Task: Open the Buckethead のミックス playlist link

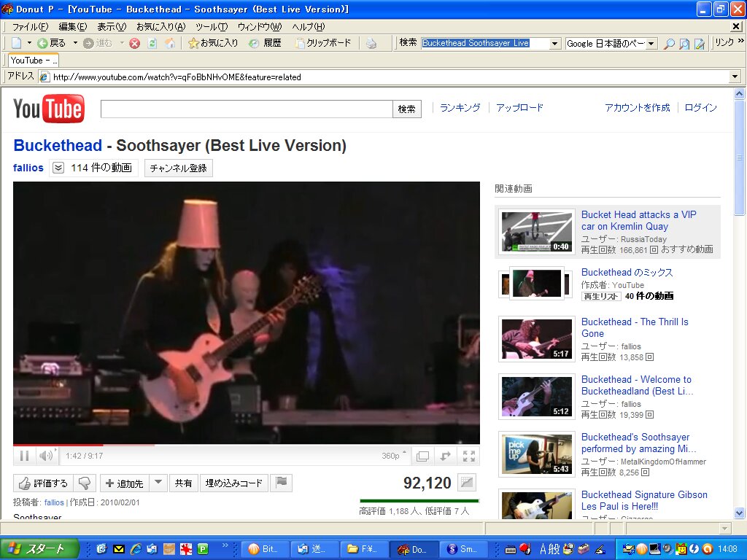Action: (627, 273)
